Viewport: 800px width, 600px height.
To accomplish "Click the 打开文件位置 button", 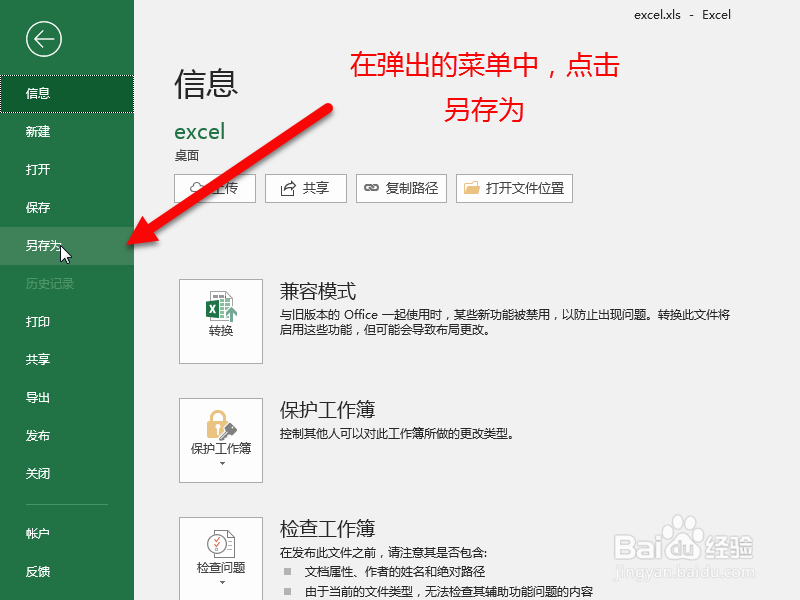I will pos(514,188).
